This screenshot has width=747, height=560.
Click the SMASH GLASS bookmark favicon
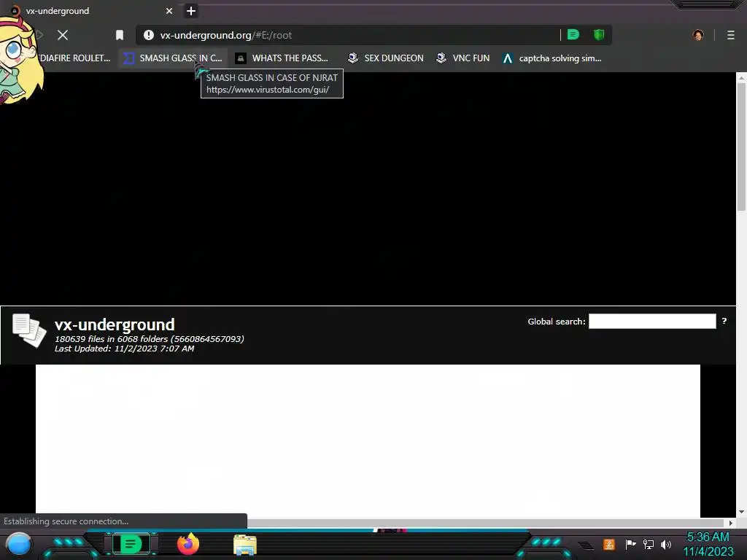pos(128,58)
